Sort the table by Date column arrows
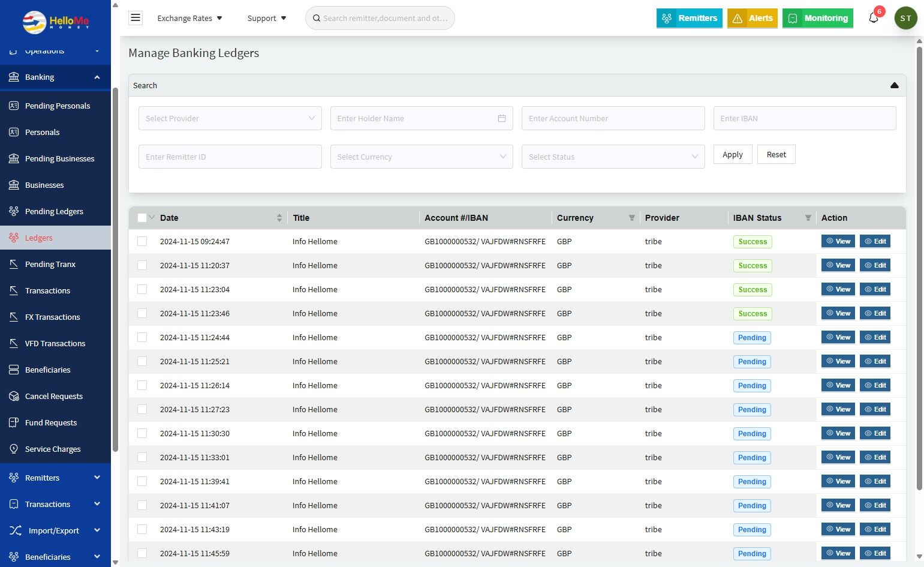 pos(279,218)
